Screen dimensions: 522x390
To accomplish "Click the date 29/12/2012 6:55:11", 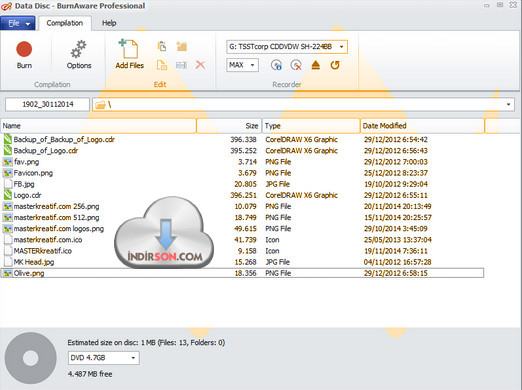I will pyautogui.click(x=396, y=195).
